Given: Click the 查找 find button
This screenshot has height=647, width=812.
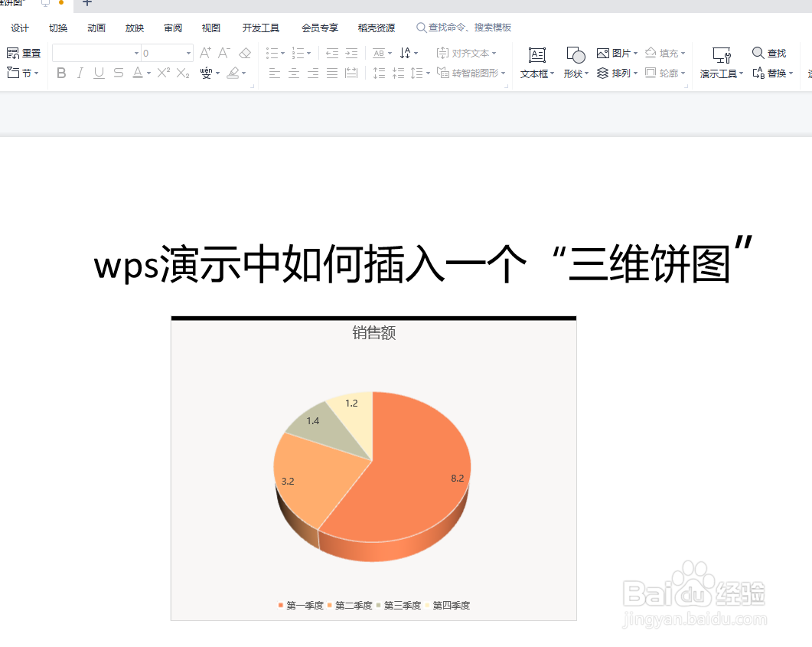Looking at the screenshot, I should tap(769, 53).
